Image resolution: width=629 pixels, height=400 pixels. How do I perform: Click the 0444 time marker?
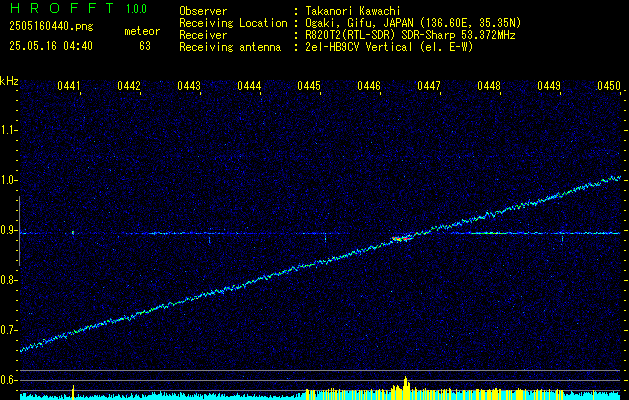249,85
